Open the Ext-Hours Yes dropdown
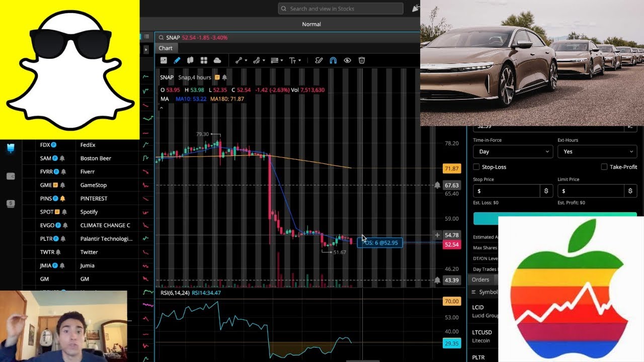Image resolution: width=644 pixels, height=362 pixels. (x=597, y=151)
